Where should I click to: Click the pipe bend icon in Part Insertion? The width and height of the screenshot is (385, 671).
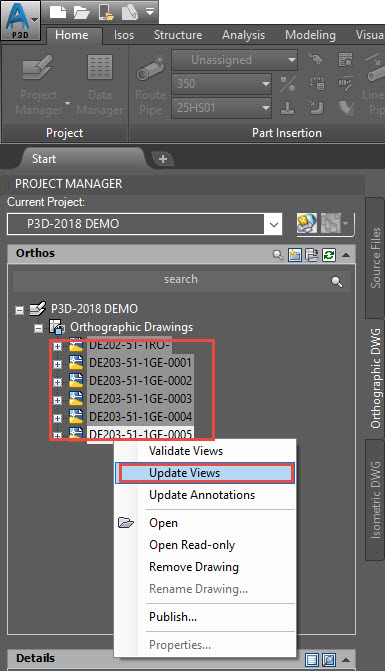point(346,107)
